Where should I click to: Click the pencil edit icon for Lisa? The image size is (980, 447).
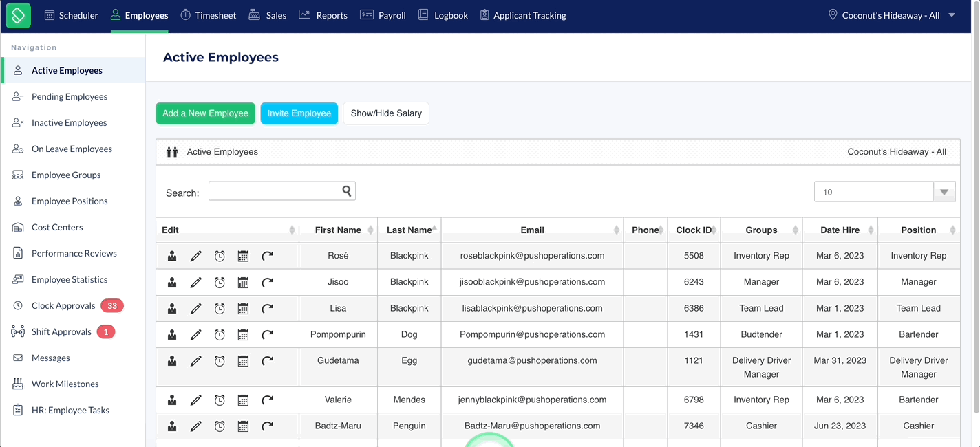point(196,309)
